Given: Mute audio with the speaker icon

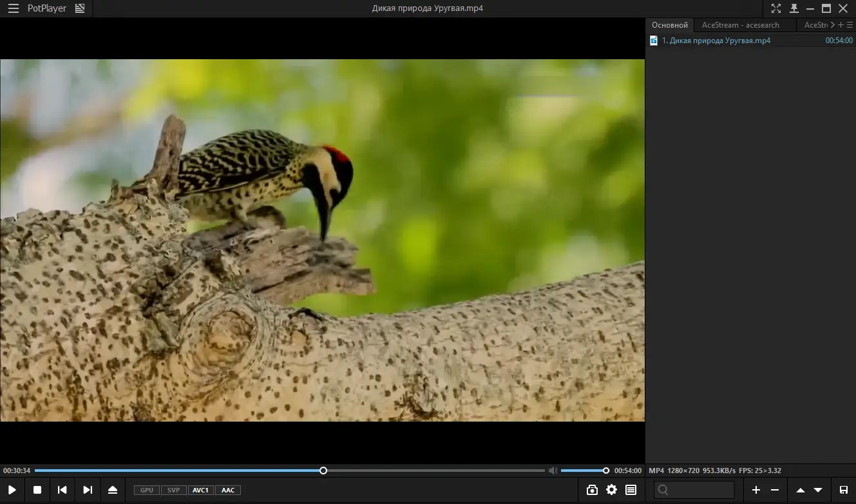Looking at the screenshot, I should pyautogui.click(x=553, y=471).
